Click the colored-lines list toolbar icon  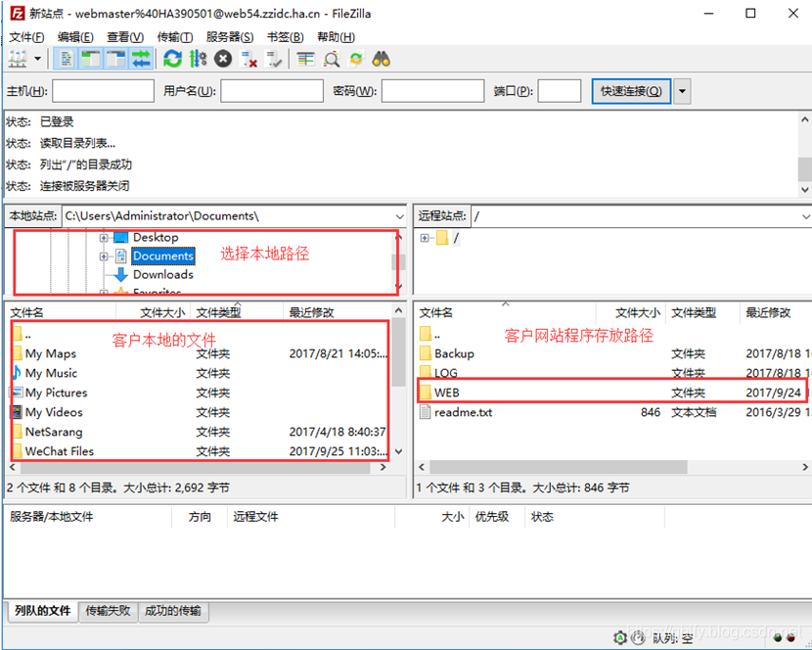click(x=305, y=59)
